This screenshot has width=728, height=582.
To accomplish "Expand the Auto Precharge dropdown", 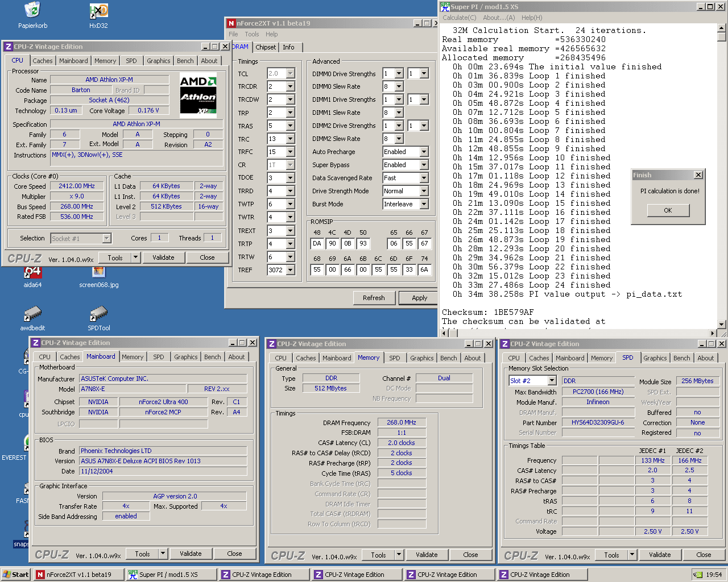I will 424,152.
